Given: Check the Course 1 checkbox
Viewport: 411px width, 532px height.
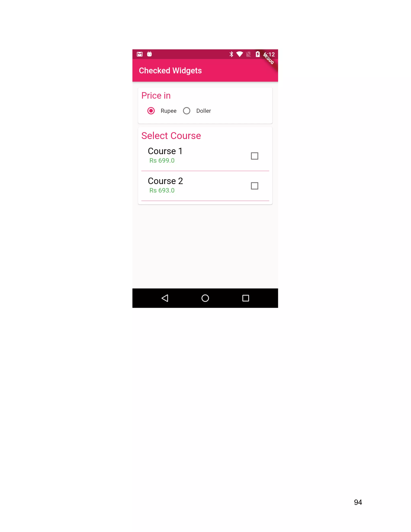Looking at the screenshot, I should pos(255,156).
